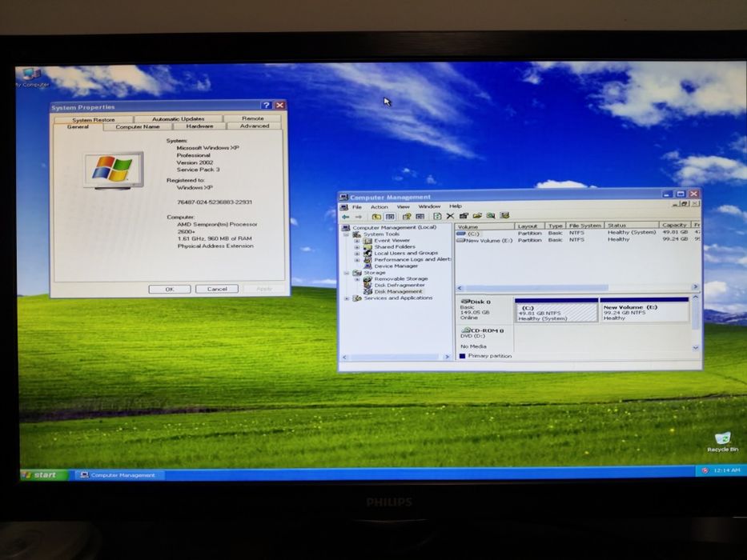Select Shared Folders in the console tree

(395, 246)
